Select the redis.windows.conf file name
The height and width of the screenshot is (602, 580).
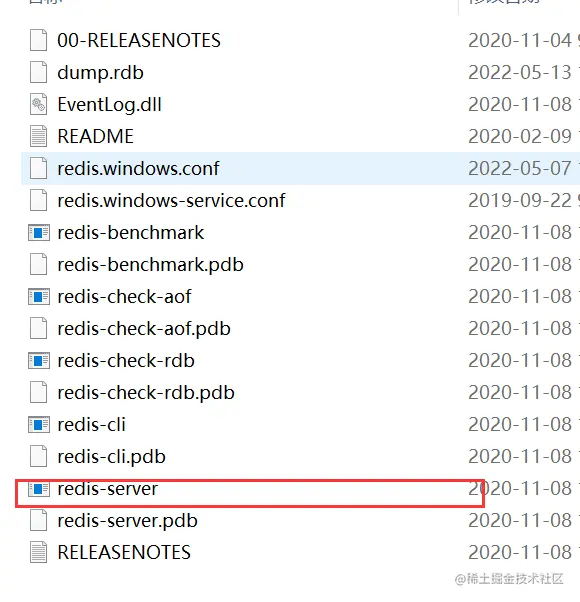pos(138,169)
